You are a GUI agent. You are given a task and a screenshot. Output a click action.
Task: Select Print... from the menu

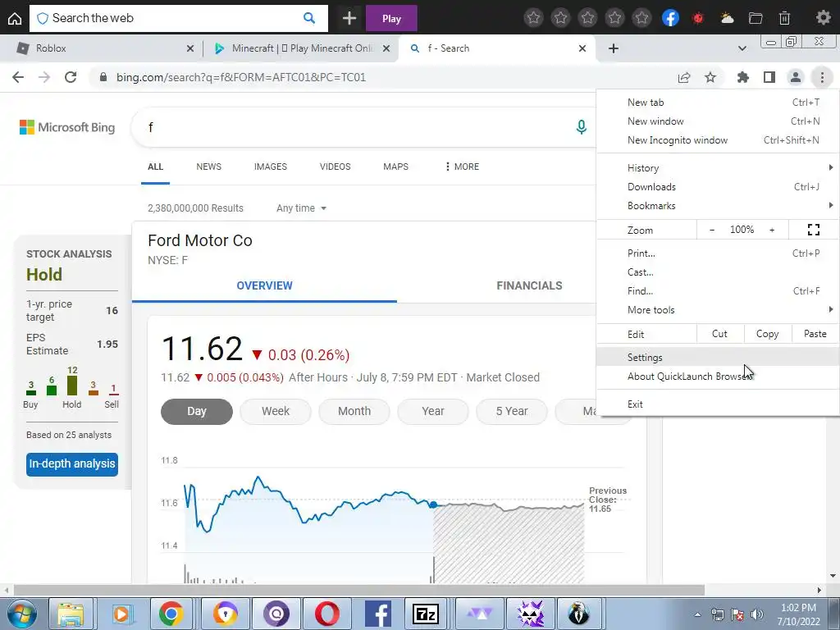point(718,253)
